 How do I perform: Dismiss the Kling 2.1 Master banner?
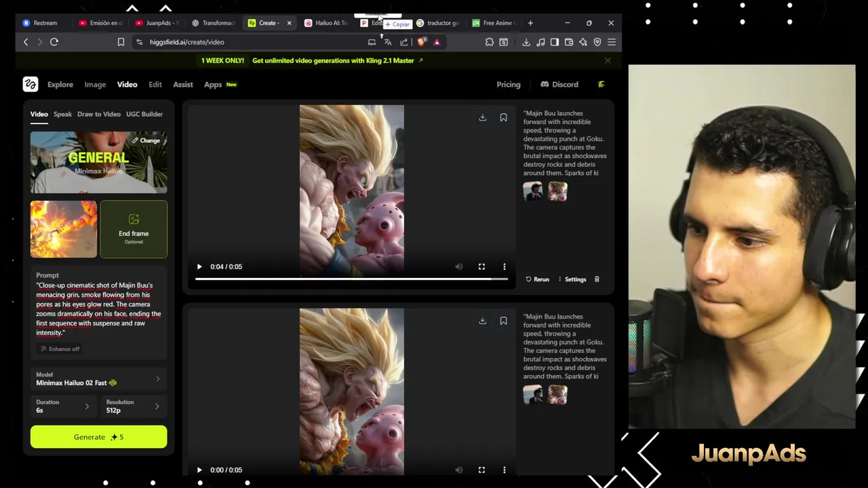[x=608, y=60]
